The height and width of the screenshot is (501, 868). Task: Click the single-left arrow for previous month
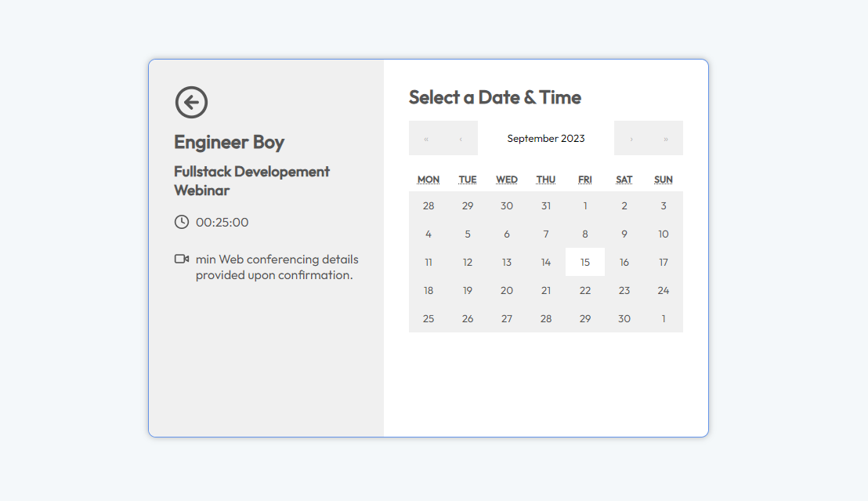click(461, 138)
